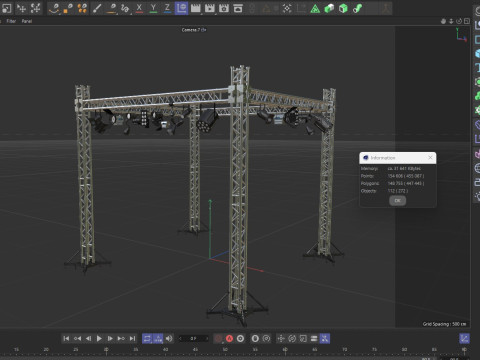
Task: Toggle position keyframe recording icon
Action: point(281,339)
